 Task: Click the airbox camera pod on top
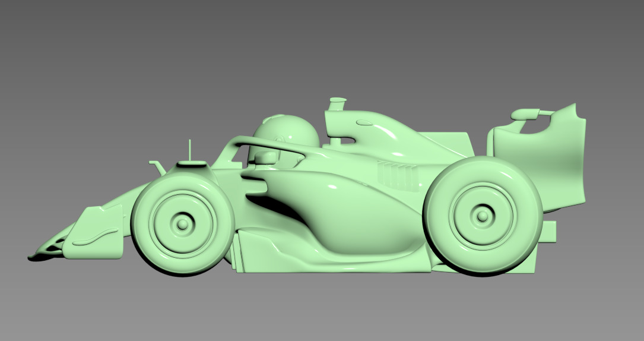(338, 103)
